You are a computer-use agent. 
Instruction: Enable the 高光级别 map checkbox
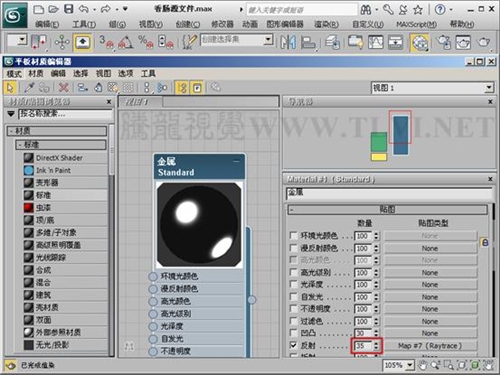(293, 273)
